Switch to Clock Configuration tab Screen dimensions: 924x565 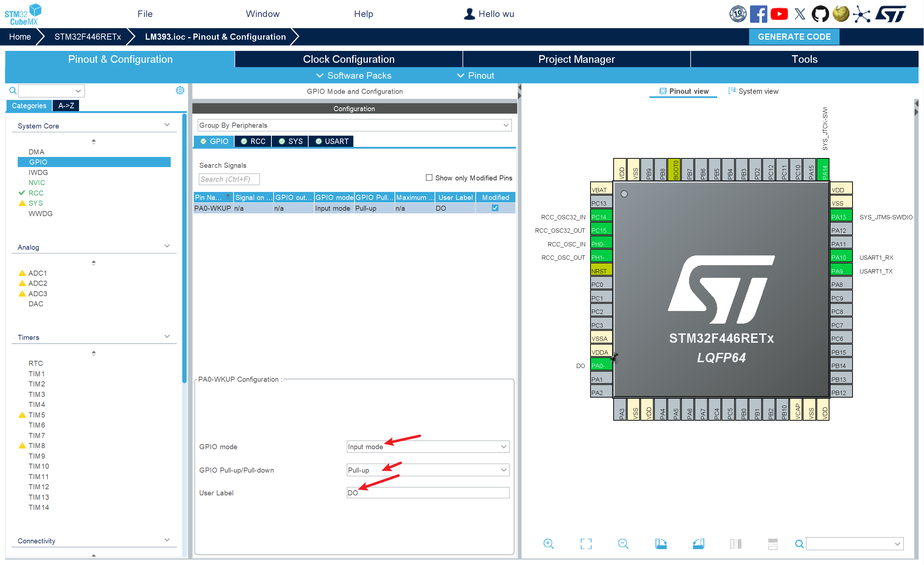pos(348,59)
